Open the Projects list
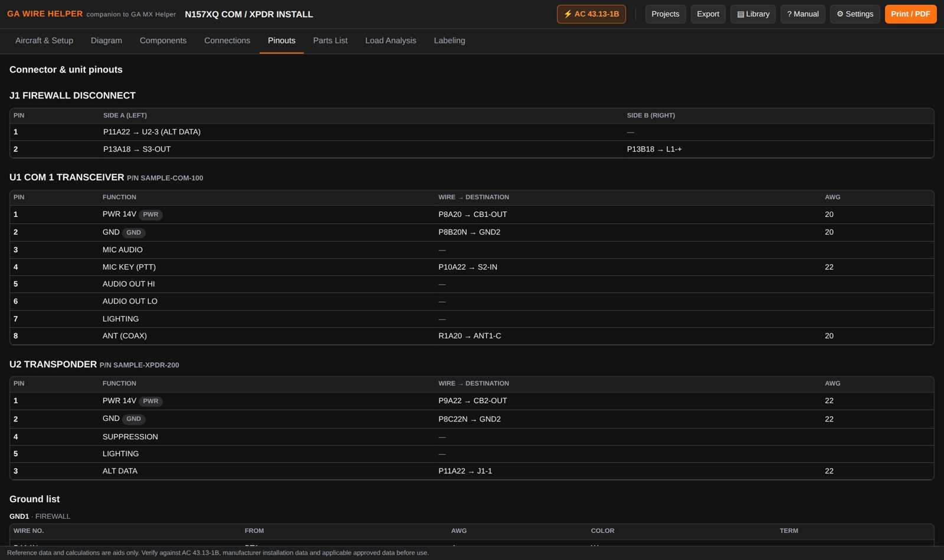 [x=665, y=14]
